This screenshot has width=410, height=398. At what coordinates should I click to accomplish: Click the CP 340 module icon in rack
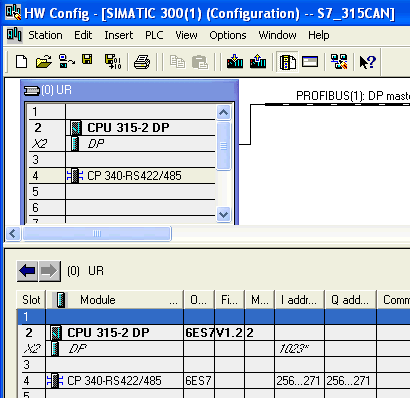tap(75, 176)
